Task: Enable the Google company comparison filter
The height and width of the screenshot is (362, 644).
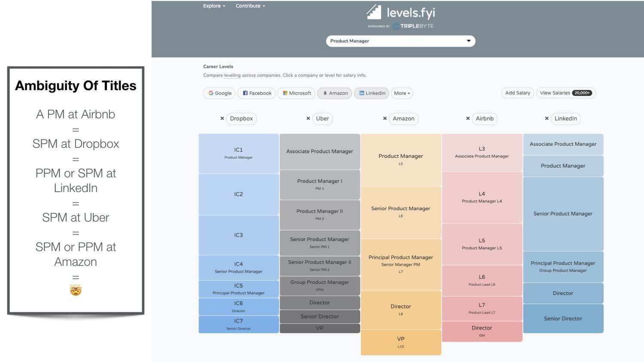Action: pos(219,93)
